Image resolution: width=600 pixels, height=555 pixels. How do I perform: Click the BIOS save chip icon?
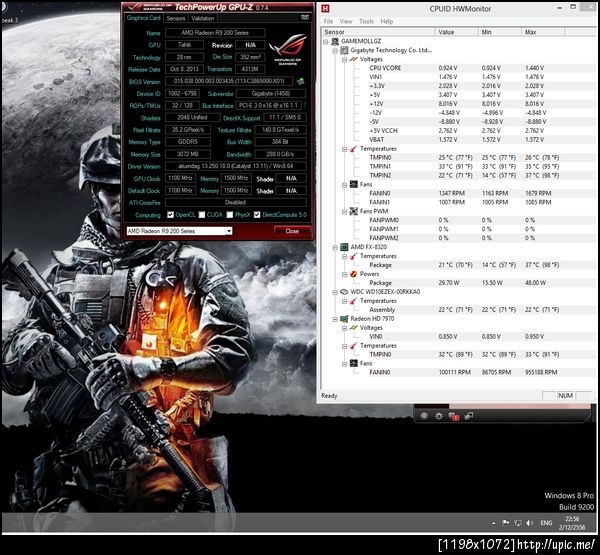(x=300, y=81)
